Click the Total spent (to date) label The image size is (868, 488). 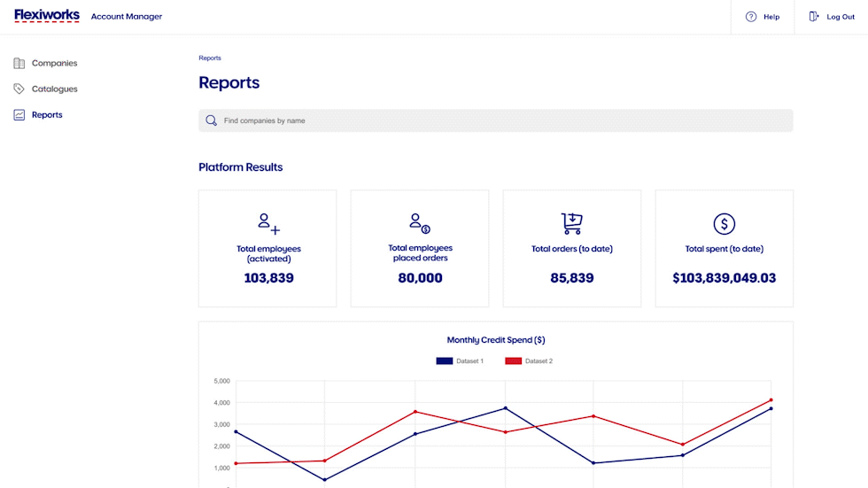pos(725,249)
